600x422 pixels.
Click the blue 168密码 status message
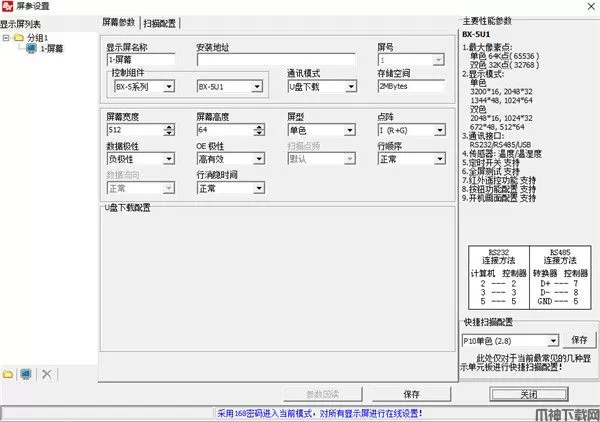tap(320, 413)
